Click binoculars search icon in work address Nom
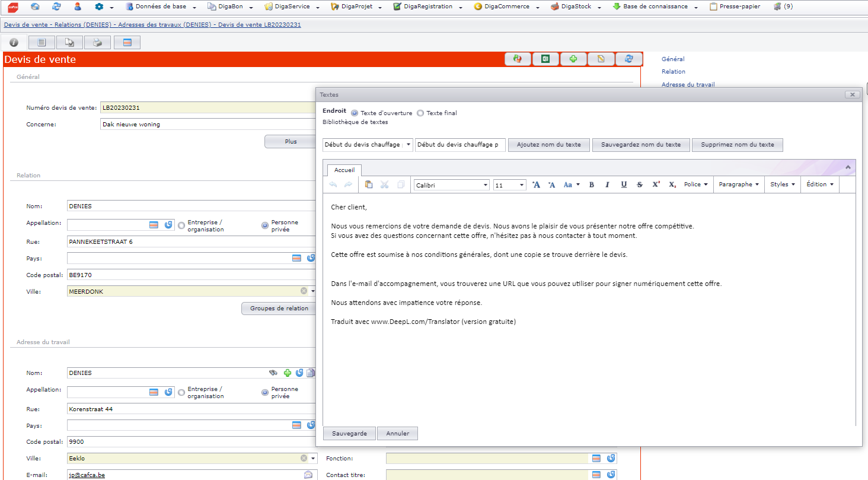The width and height of the screenshot is (868, 480). (x=273, y=373)
